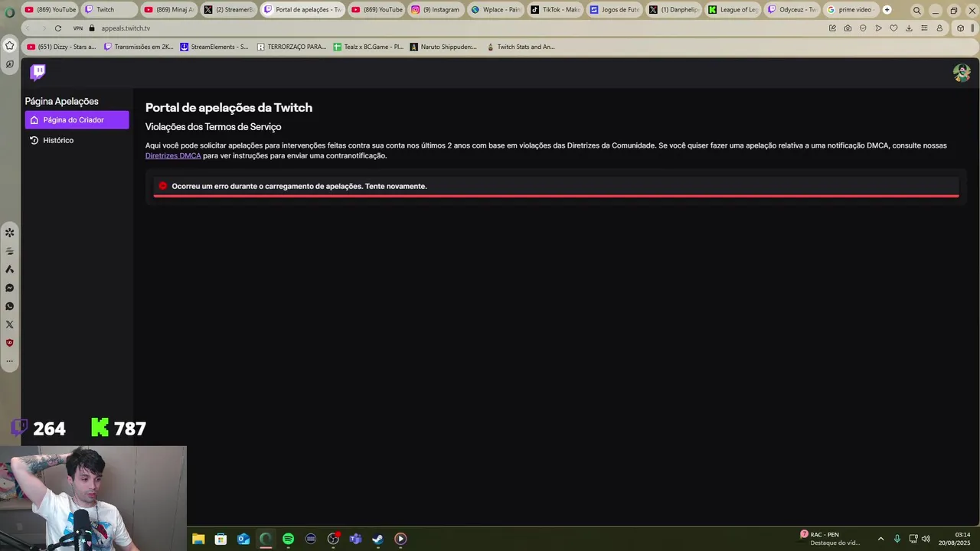The height and width of the screenshot is (551, 980).
Task: Open Steam from the taskbar
Action: click(x=377, y=539)
